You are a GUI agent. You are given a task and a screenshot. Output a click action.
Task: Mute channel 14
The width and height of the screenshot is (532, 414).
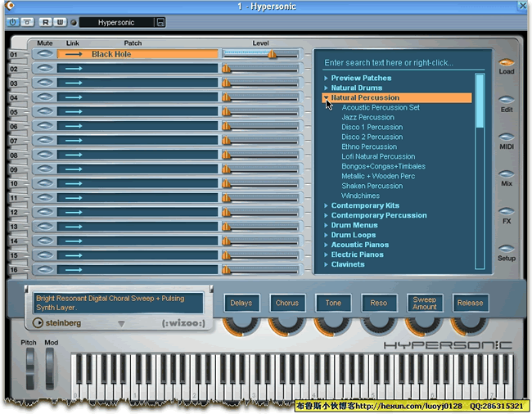pos(44,241)
